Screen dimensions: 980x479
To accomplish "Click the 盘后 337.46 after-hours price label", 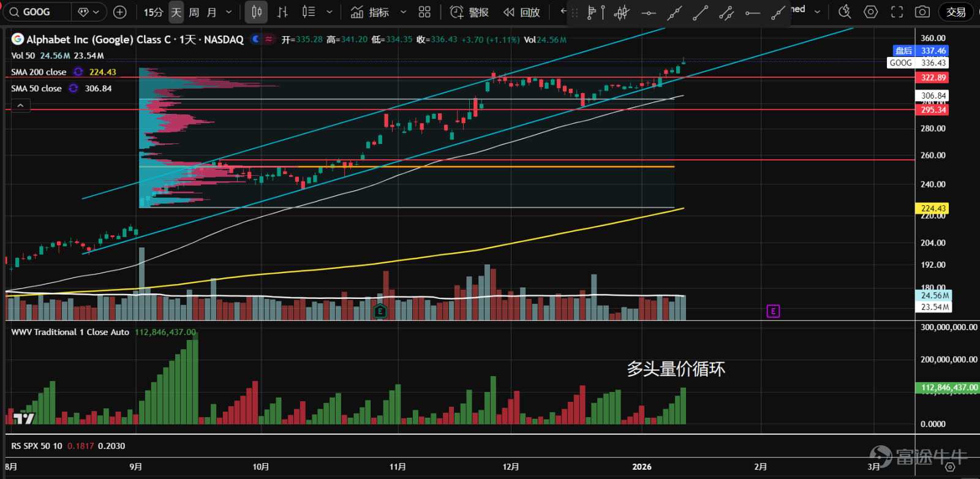I will pos(921,51).
